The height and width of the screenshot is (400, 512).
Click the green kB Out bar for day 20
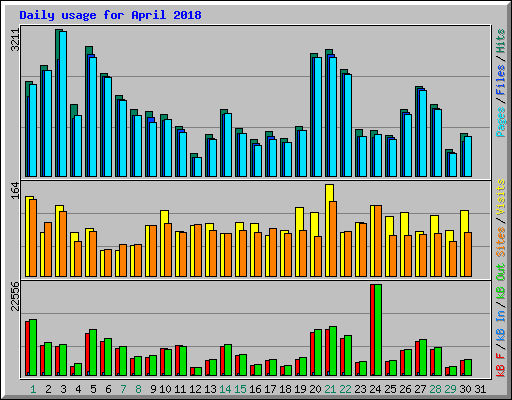coord(318,353)
